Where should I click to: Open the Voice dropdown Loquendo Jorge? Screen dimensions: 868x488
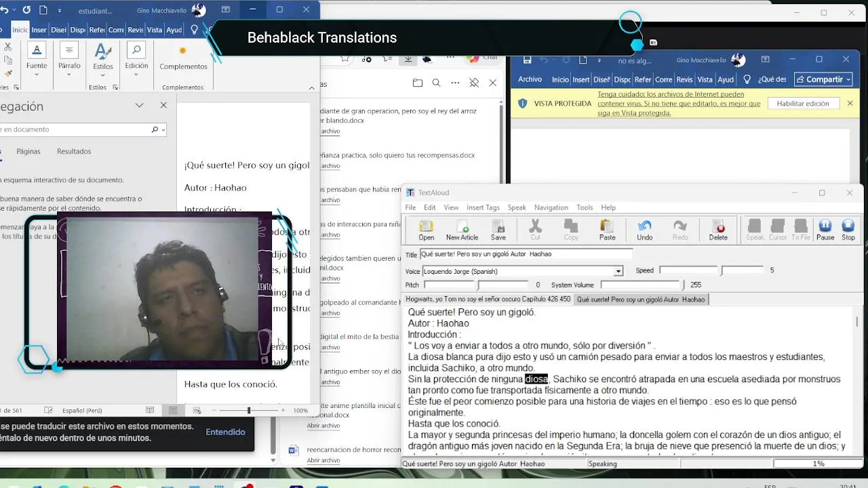coord(618,271)
